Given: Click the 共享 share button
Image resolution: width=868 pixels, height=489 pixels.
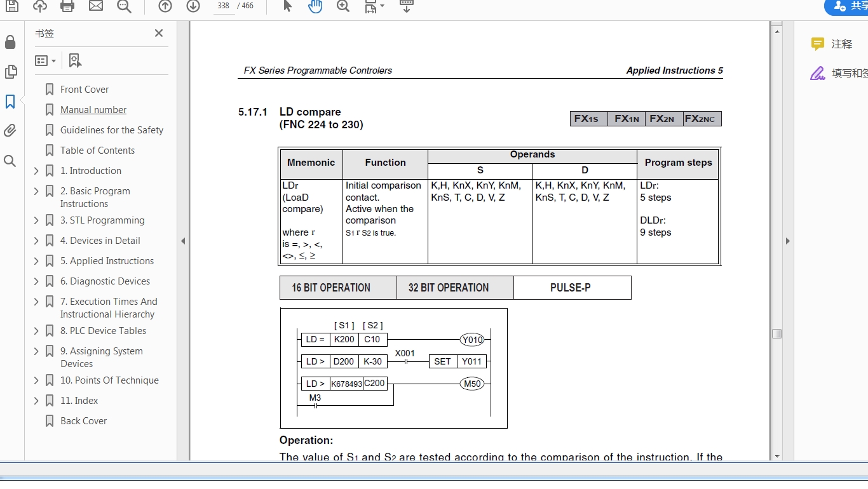Looking at the screenshot, I should pos(849,6).
